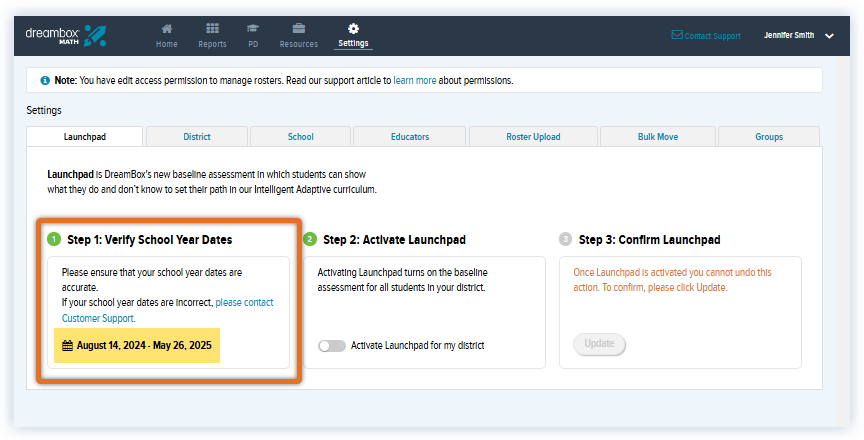Open the Educators tab
This screenshot has height=440, width=864.
409,137
